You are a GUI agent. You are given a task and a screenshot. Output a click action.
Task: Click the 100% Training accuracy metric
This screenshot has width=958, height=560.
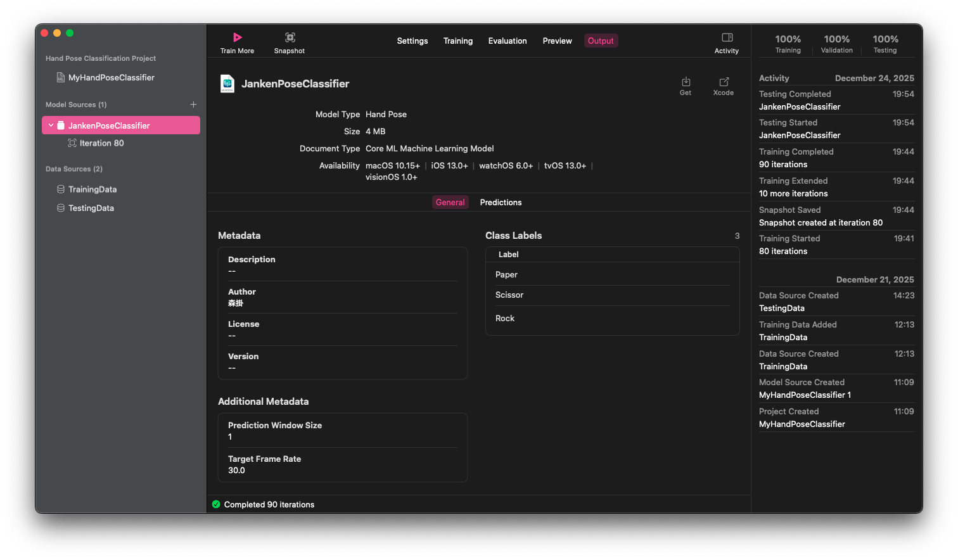788,44
